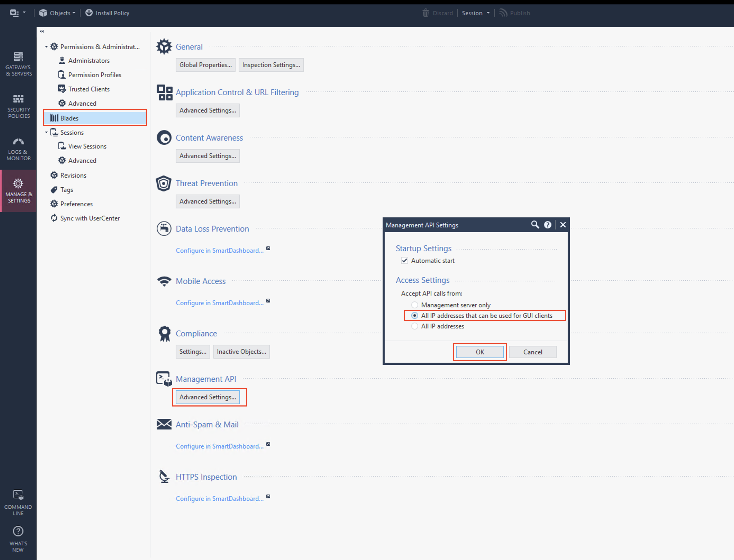Open the main application menu icon

[x=17, y=13]
